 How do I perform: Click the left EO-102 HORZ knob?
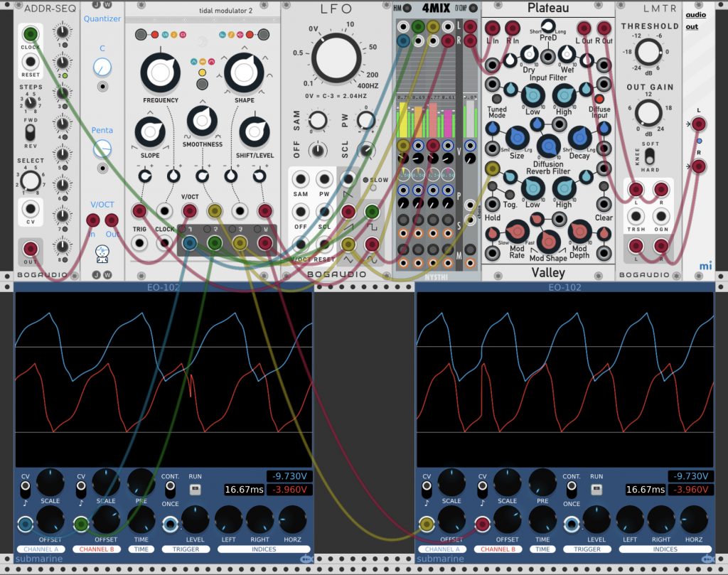[x=292, y=520]
